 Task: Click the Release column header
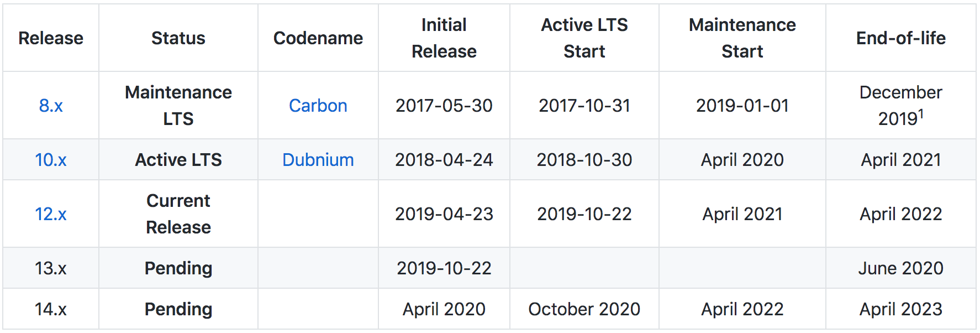click(x=51, y=38)
